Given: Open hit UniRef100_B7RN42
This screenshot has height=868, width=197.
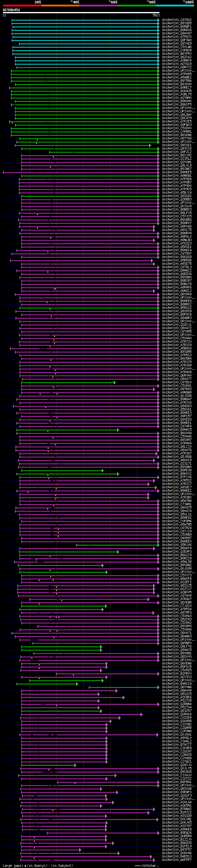Looking at the screenshot, I should pos(177,809).
